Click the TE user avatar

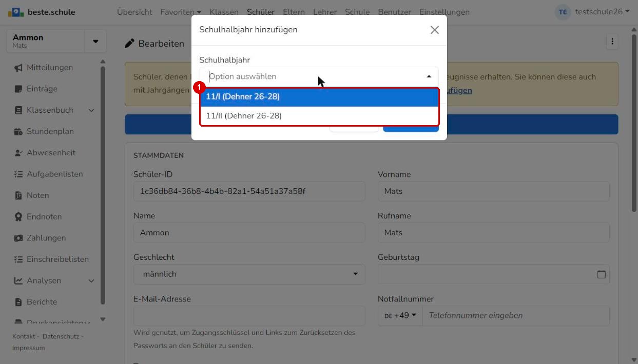(x=563, y=12)
